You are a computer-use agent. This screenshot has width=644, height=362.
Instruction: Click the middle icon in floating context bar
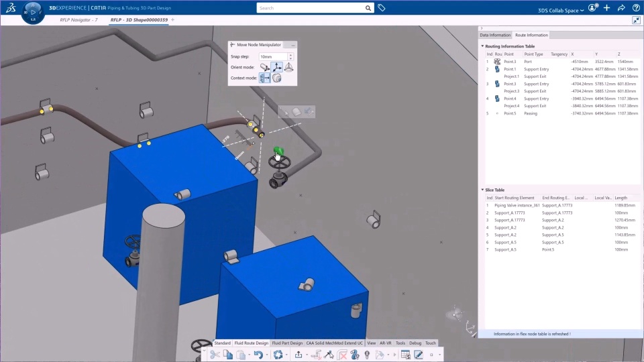pos(297,112)
